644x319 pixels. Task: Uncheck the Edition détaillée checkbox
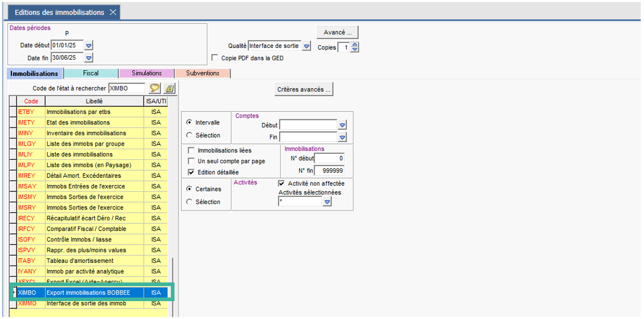191,172
